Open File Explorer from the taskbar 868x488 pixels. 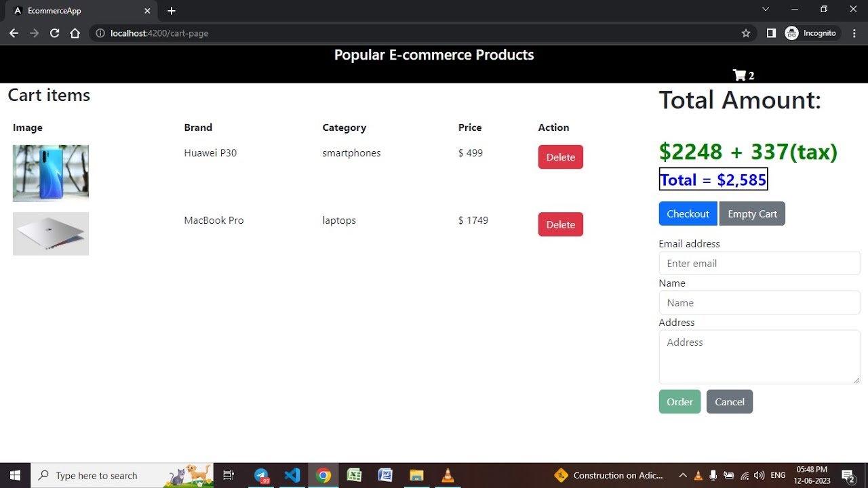[x=416, y=475]
